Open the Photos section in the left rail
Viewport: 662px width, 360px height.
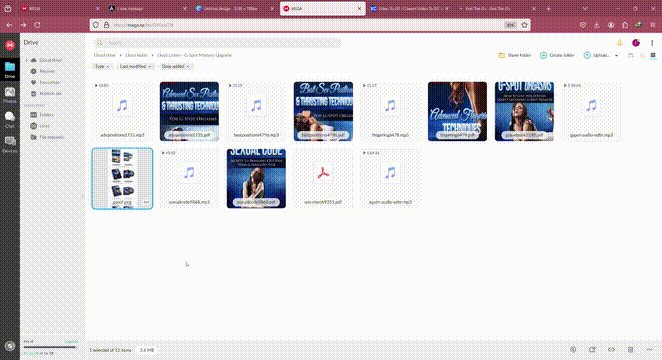pos(10,95)
